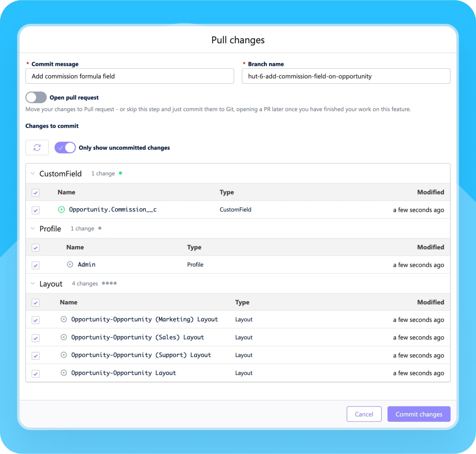Enable the Open pull request toggle
The height and width of the screenshot is (454, 476).
click(36, 97)
